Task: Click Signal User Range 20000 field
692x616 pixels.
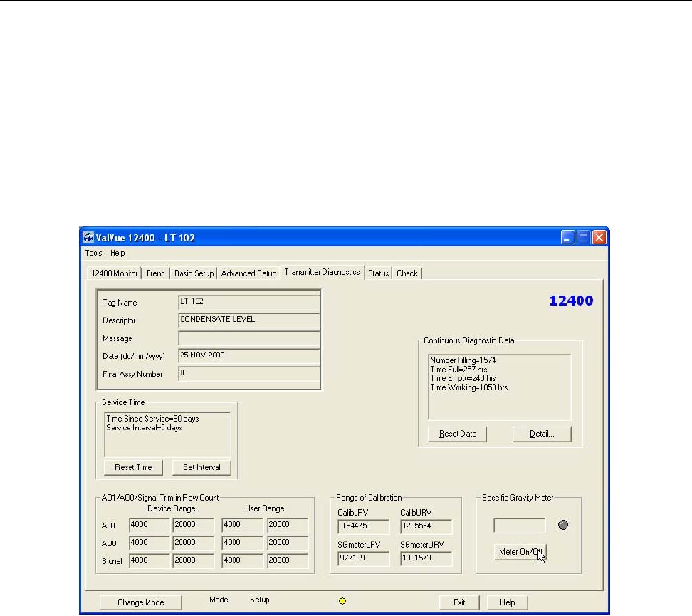Action: [288, 560]
